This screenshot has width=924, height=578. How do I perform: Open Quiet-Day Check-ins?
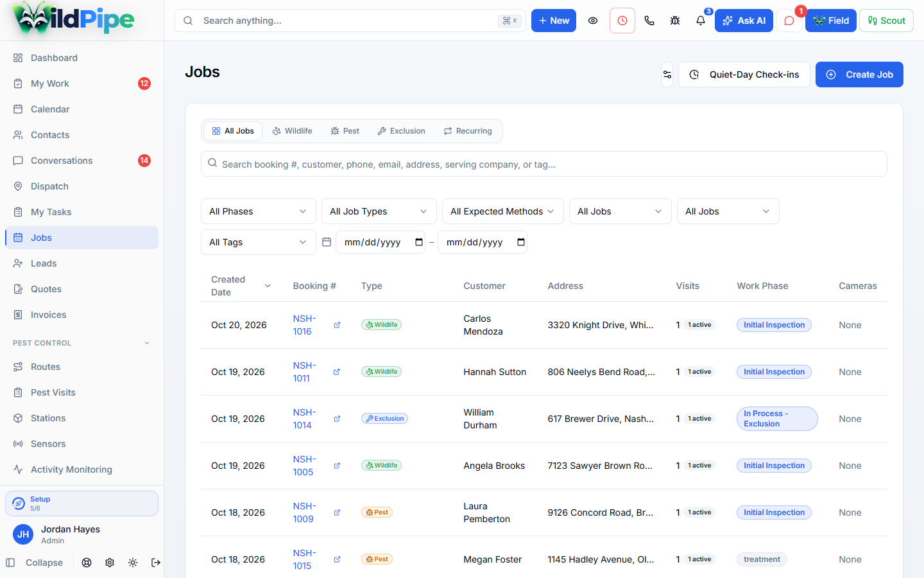coord(744,74)
